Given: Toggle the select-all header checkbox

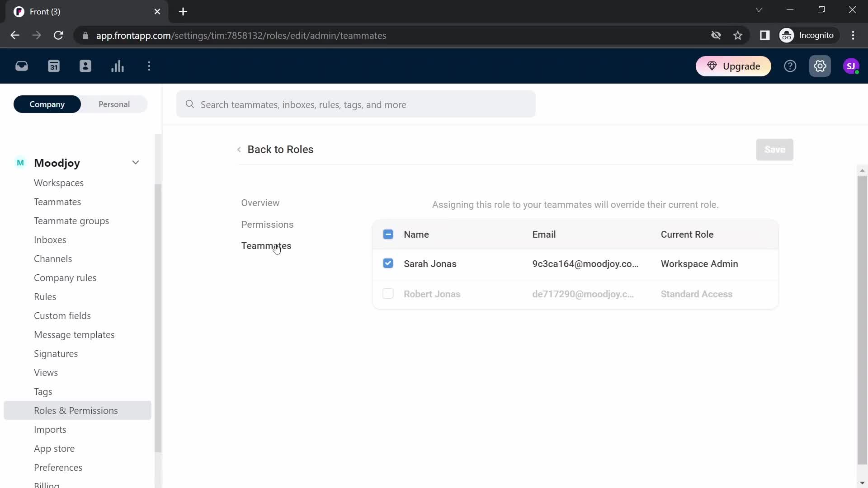Looking at the screenshot, I should tap(389, 234).
